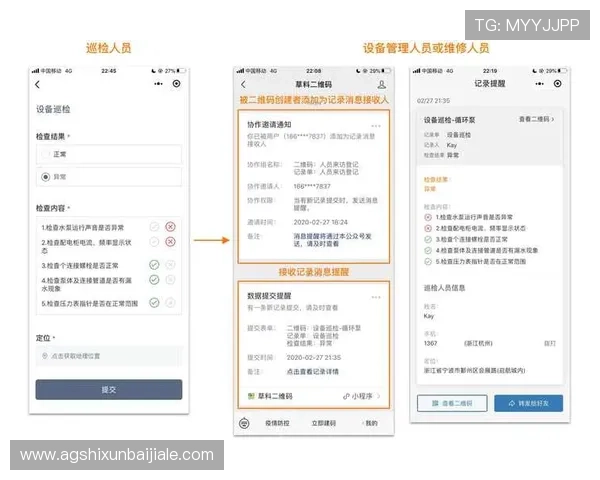Mark item 1 水泵运行声音 as failed (X)
Viewport: 600px width, 480px height.
tap(170, 227)
